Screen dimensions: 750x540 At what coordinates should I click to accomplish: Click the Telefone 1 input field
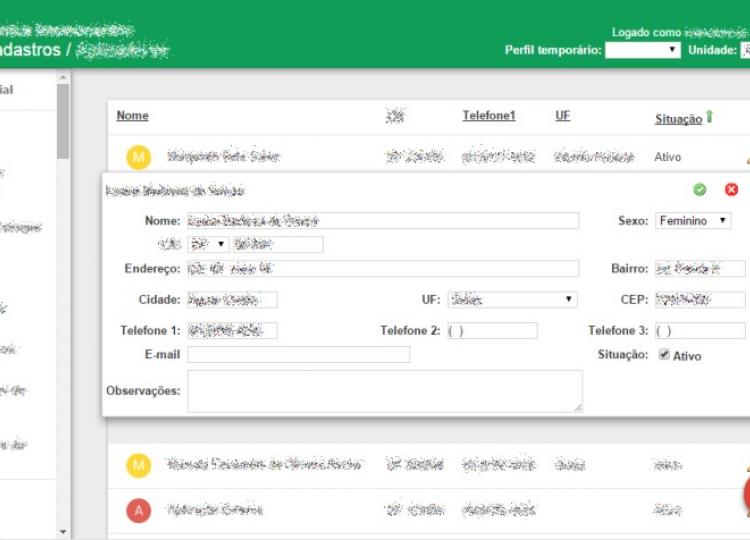(232, 331)
